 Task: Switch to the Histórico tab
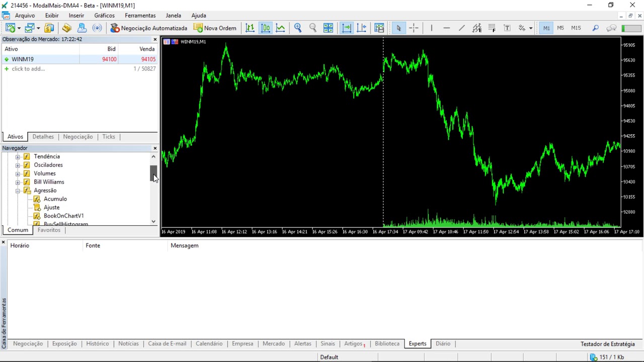point(98,344)
